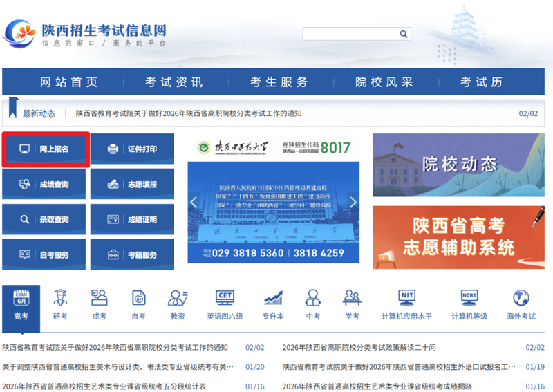
Task: Show previous carousel banner slide
Action: (x=194, y=203)
